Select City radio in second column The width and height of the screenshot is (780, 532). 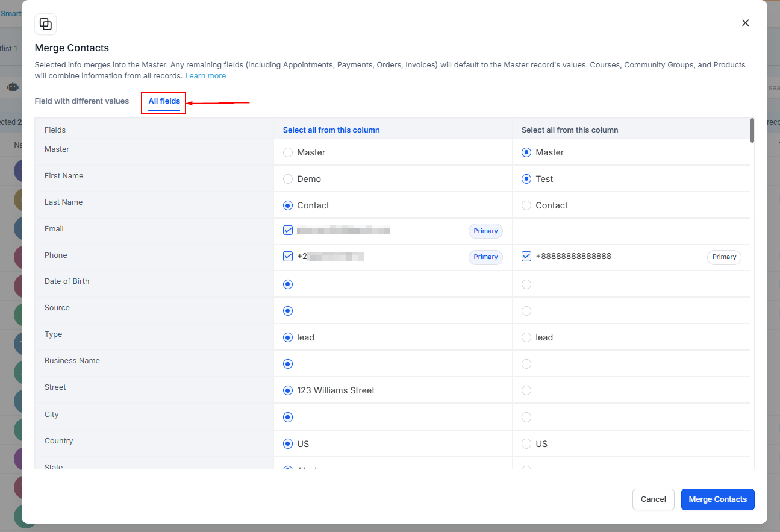pyautogui.click(x=526, y=417)
